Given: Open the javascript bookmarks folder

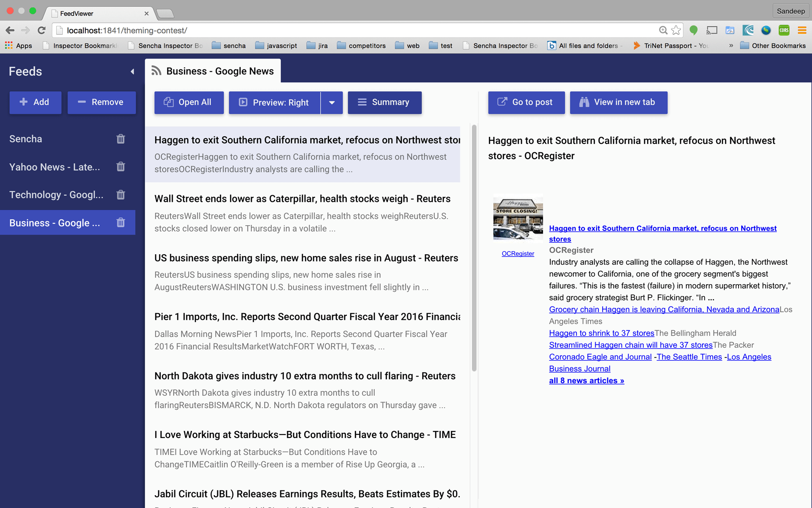Looking at the screenshot, I should pos(276,45).
